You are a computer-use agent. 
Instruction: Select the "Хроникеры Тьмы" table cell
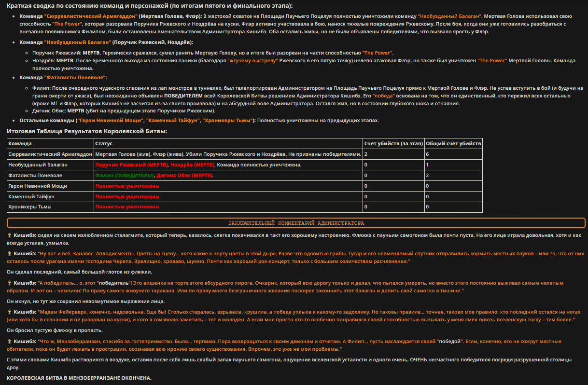click(x=50, y=207)
